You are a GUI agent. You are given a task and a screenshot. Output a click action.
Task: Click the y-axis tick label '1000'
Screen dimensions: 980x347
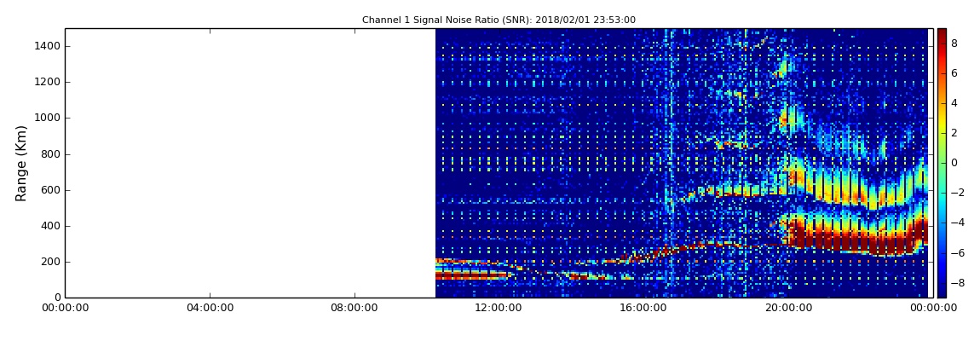[48, 119]
